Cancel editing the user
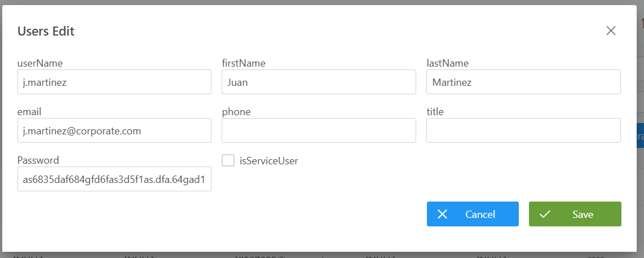The image size is (644, 258). pos(473,214)
